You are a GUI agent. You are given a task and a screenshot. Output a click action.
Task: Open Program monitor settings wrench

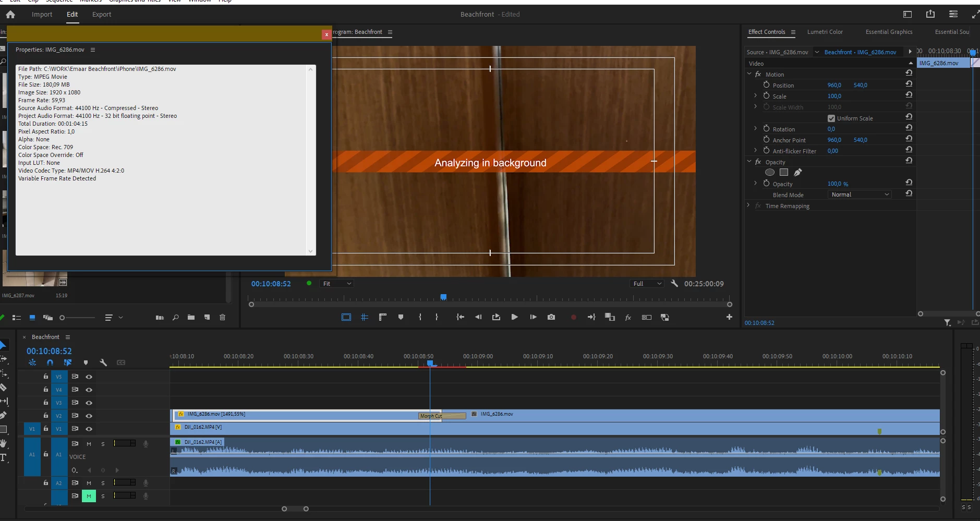(x=674, y=284)
